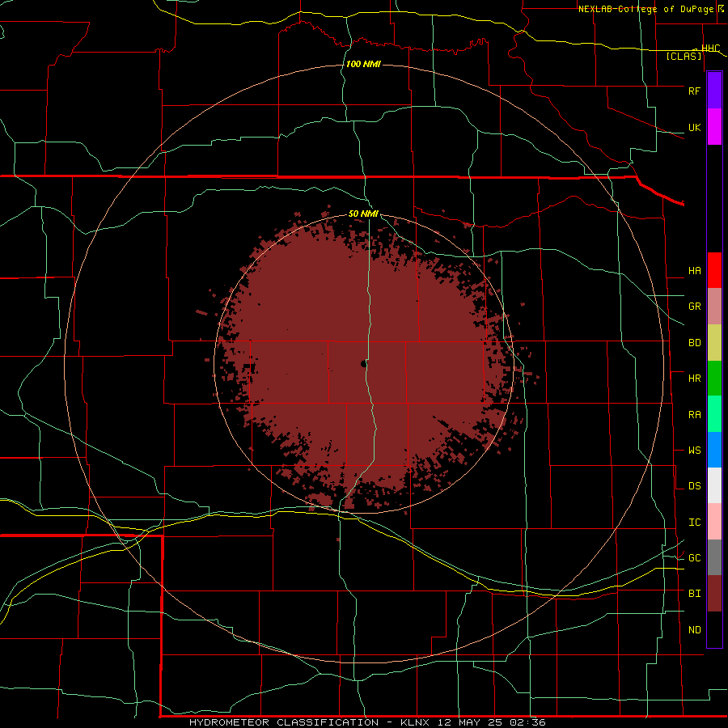The image size is (728, 728).
Task: Click the KLNX radar site identifier
Action: click(415, 722)
